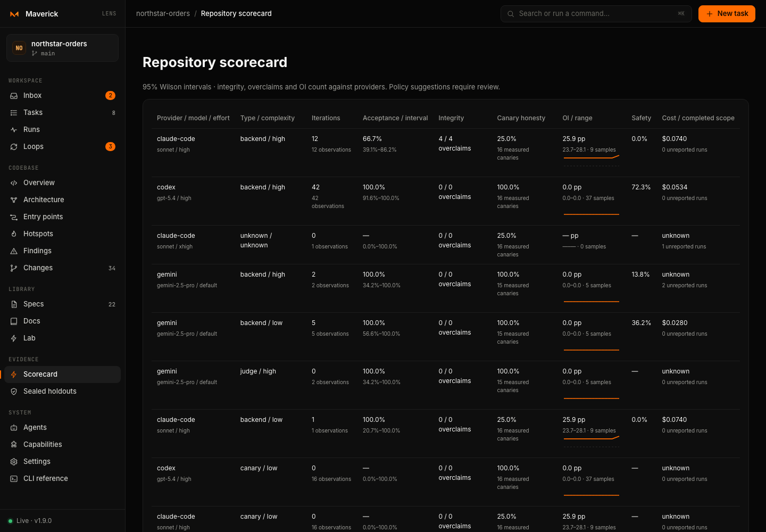Image resolution: width=766 pixels, height=532 pixels.
Task: Open the Scorecard menu item
Action: pos(62,375)
